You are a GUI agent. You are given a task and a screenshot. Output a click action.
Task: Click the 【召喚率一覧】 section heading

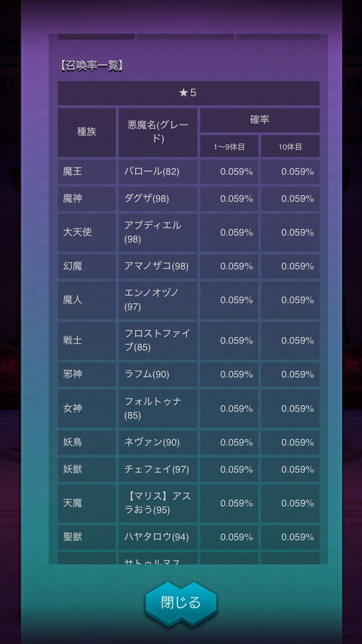click(x=92, y=66)
